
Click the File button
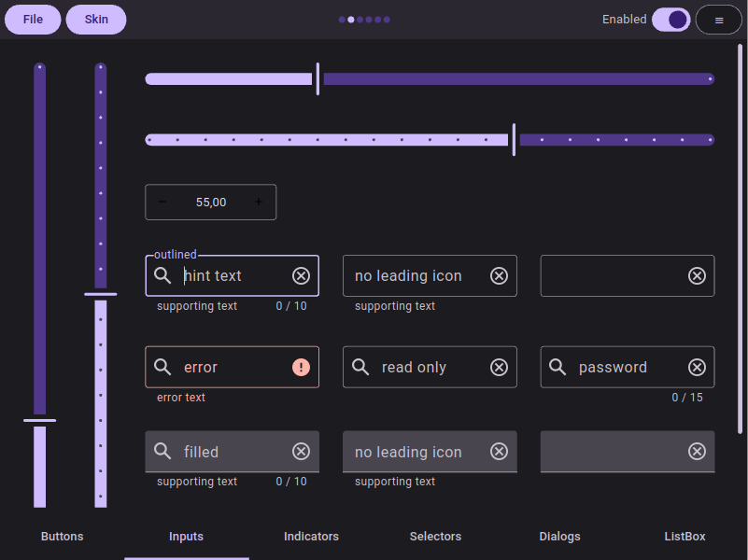click(33, 19)
